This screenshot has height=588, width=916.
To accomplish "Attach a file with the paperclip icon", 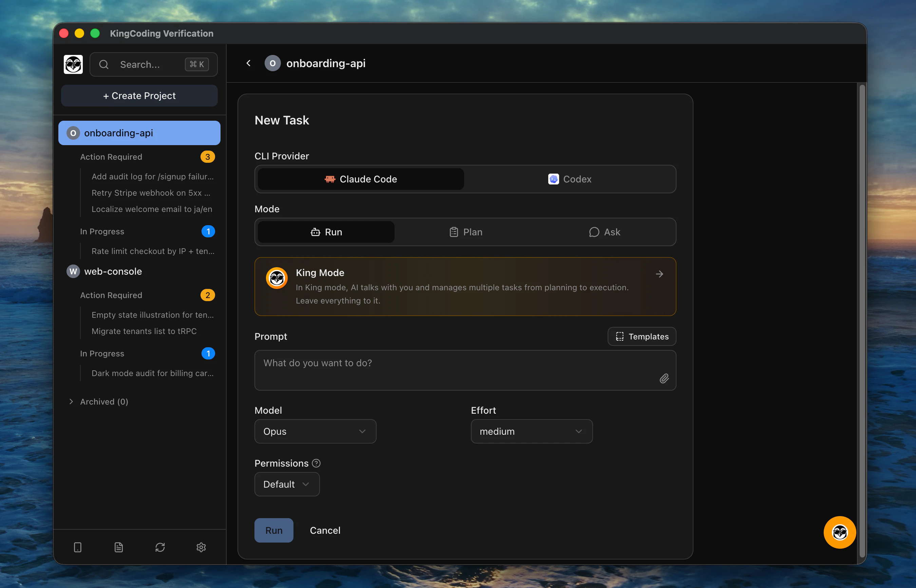I will (x=664, y=378).
